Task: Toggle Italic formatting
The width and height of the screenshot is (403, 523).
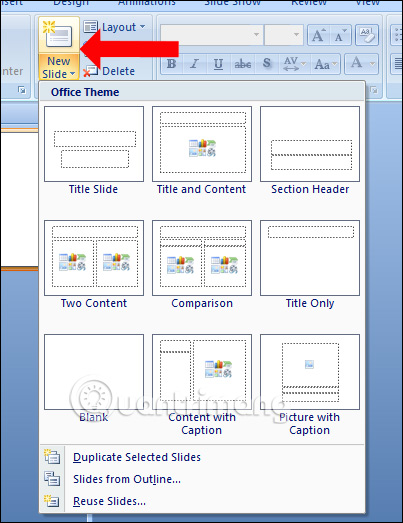Action: point(194,63)
